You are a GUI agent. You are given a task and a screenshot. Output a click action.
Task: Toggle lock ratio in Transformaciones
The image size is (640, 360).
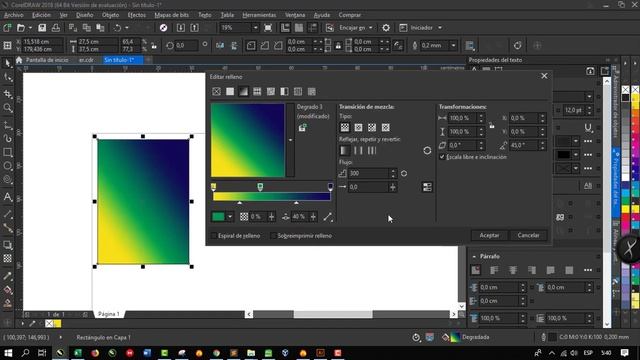point(492,125)
